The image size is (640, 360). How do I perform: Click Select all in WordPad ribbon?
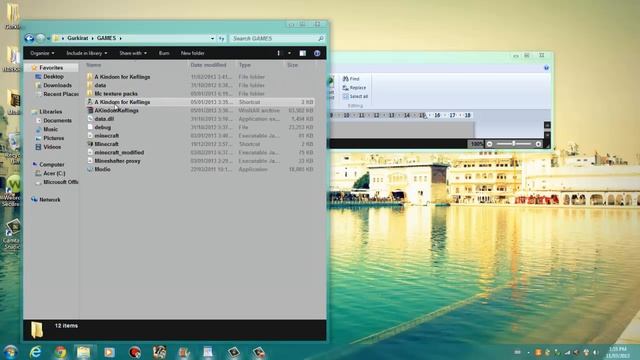tap(359, 97)
